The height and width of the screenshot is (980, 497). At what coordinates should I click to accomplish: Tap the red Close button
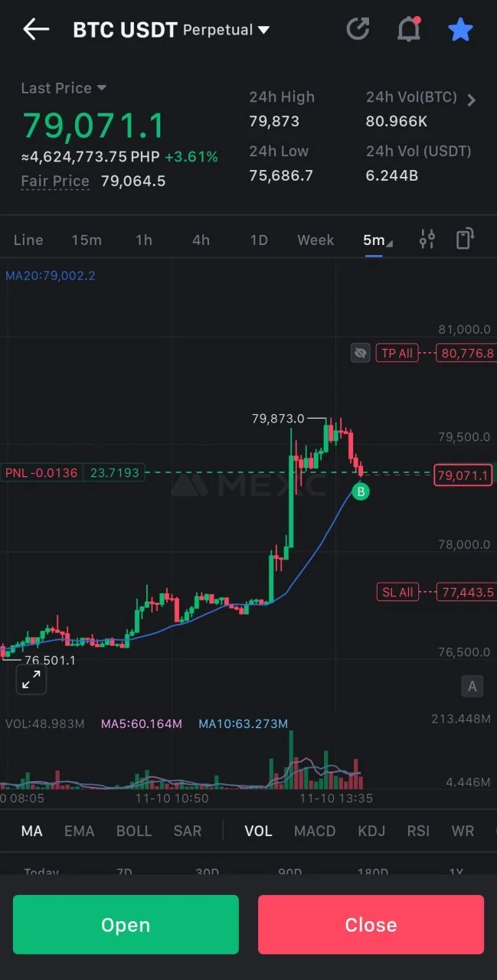[x=371, y=924]
